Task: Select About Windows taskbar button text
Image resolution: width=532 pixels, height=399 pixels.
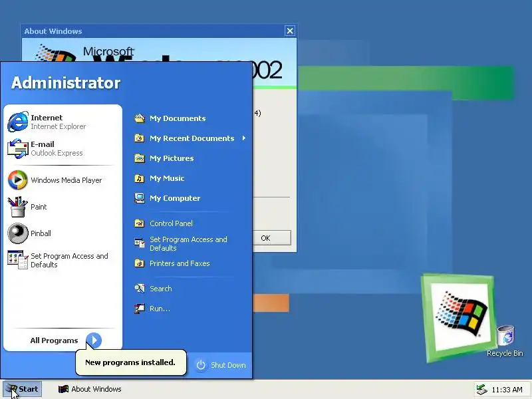Action: coord(96,389)
